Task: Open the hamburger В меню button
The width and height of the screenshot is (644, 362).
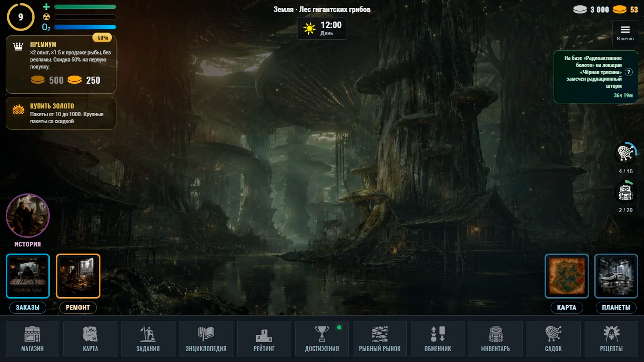Action: 625,33
